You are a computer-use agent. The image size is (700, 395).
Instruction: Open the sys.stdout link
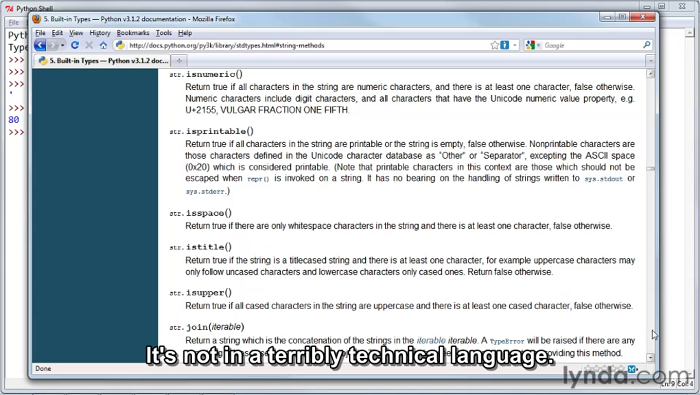(x=603, y=179)
